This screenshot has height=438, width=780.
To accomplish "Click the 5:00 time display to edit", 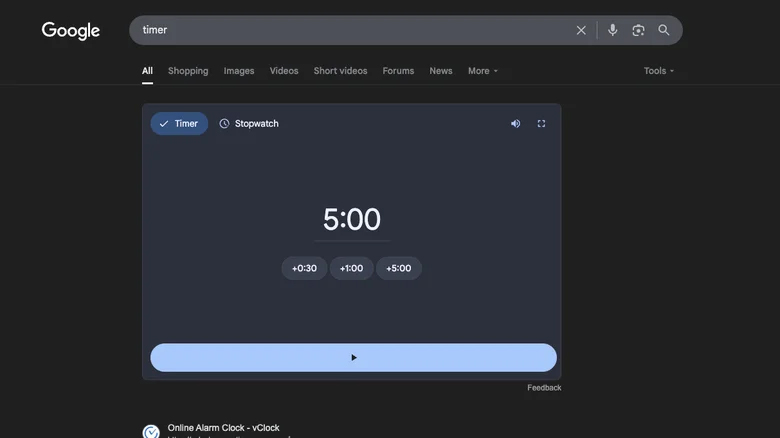I will point(352,220).
